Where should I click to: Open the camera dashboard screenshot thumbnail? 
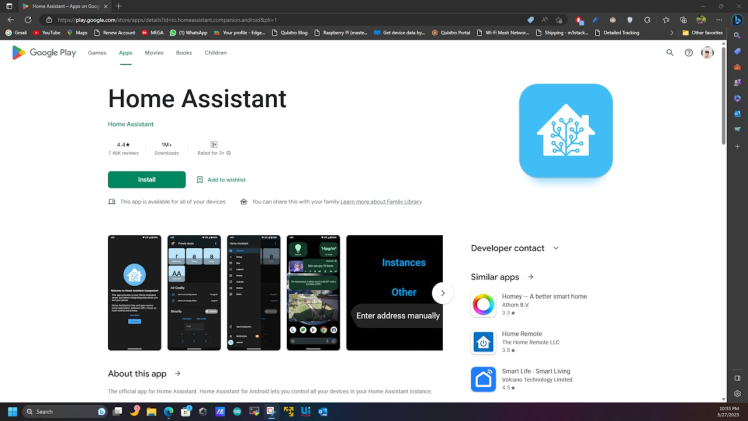[313, 293]
